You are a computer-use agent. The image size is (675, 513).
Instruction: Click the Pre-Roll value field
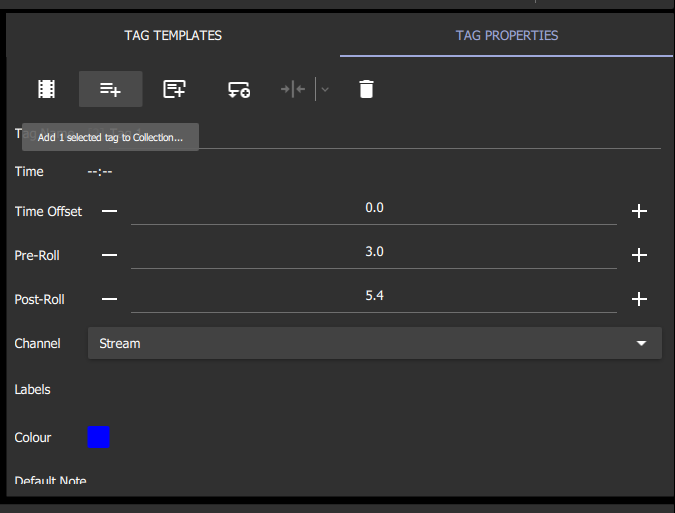[374, 252]
